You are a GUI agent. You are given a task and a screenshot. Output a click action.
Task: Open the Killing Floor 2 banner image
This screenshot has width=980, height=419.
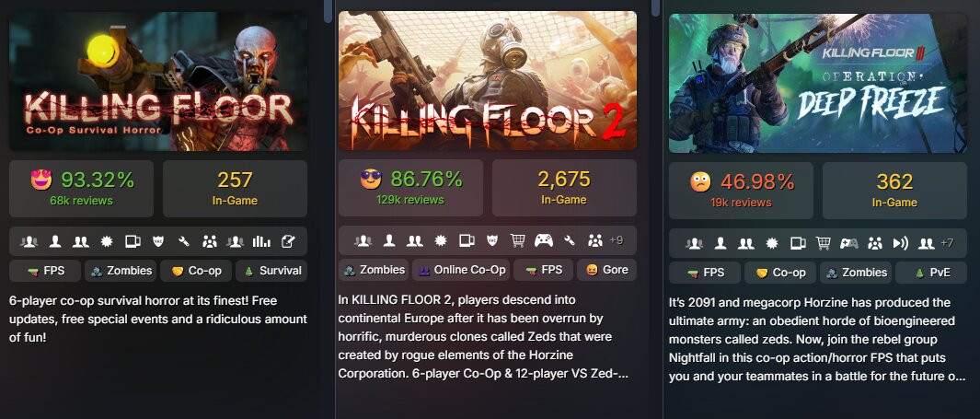click(x=488, y=79)
